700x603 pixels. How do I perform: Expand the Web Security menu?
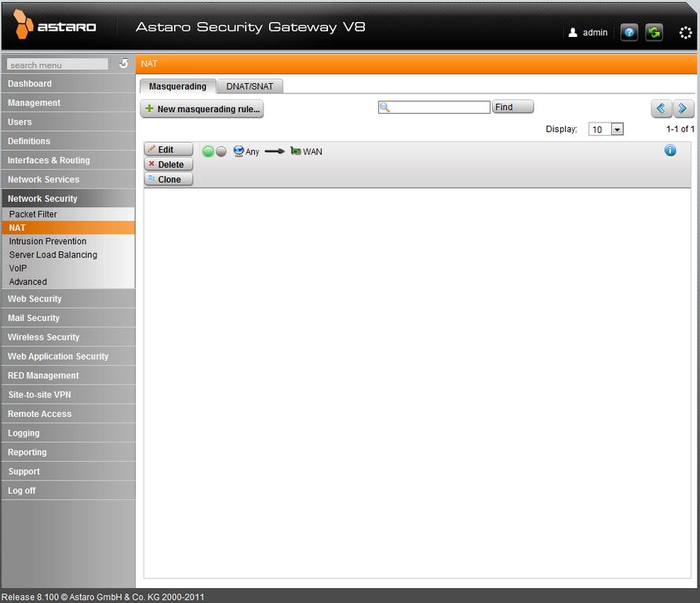tap(68, 299)
